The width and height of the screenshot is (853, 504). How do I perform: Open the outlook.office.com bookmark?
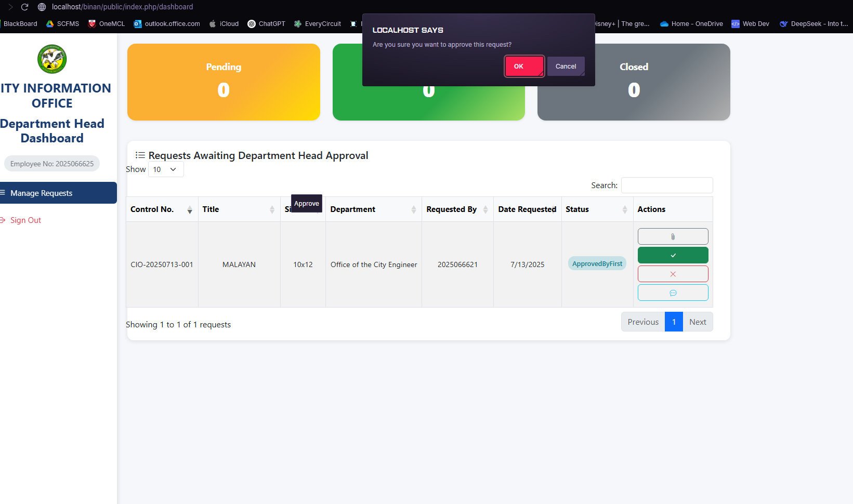(x=167, y=24)
